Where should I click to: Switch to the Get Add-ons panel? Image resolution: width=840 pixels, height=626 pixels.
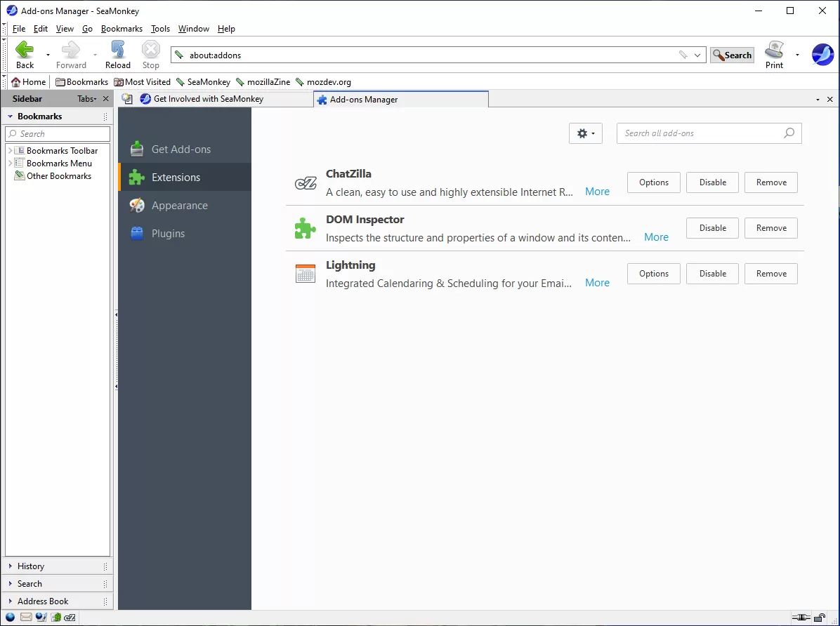point(180,149)
